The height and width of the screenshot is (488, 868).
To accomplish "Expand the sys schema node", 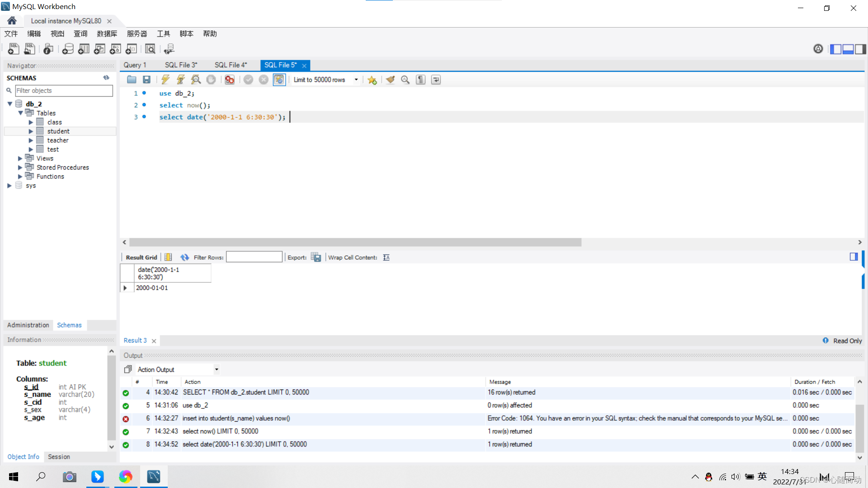I will coord(8,185).
